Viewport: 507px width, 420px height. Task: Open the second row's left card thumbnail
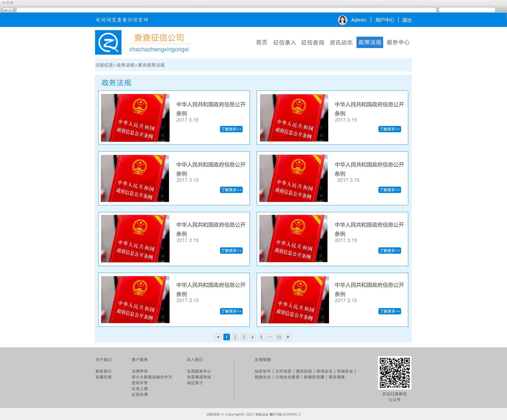tap(135, 178)
